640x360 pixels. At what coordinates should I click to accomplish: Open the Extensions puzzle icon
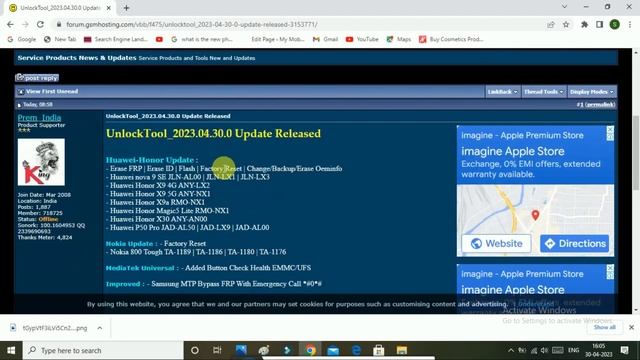[584, 24]
